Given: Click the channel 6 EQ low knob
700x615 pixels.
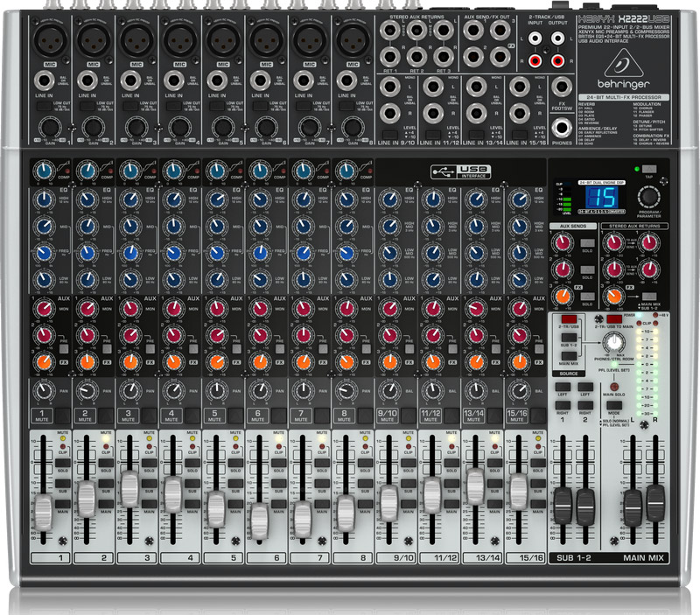Looking at the screenshot, I should click(260, 280).
